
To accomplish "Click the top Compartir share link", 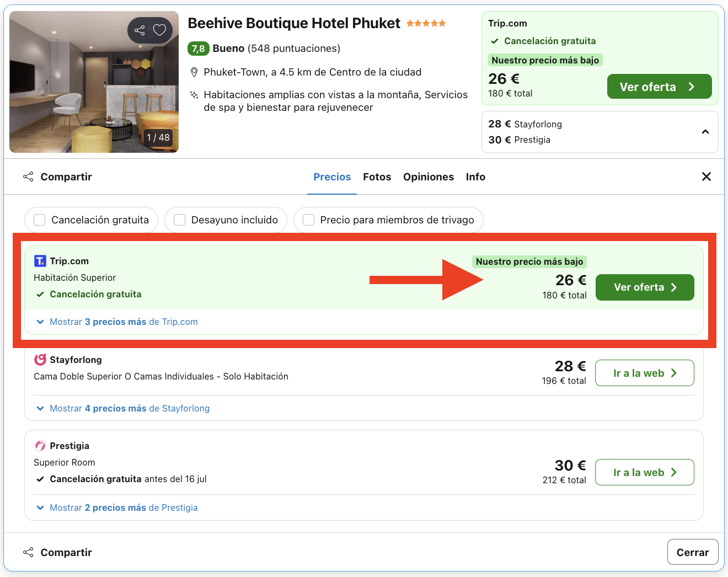I will pos(57,177).
